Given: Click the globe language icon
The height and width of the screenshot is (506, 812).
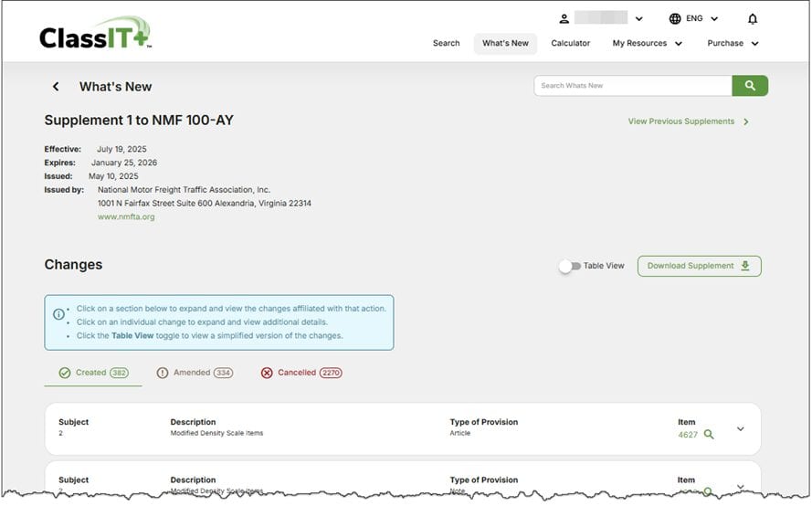Looking at the screenshot, I should (x=675, y=18).
